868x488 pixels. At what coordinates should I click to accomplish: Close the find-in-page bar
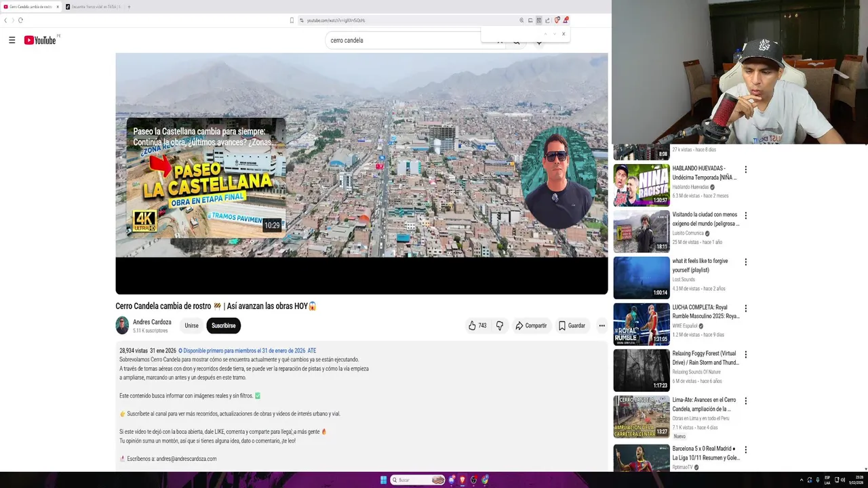coord(563,34)
